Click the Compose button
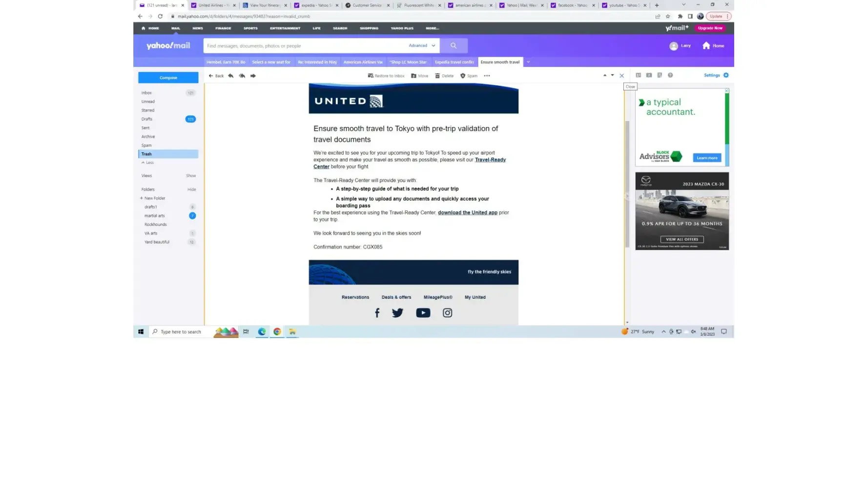Image resolution: width=868 pixels, height=488 pixels. pyautogui.click(x=168, y=78)
